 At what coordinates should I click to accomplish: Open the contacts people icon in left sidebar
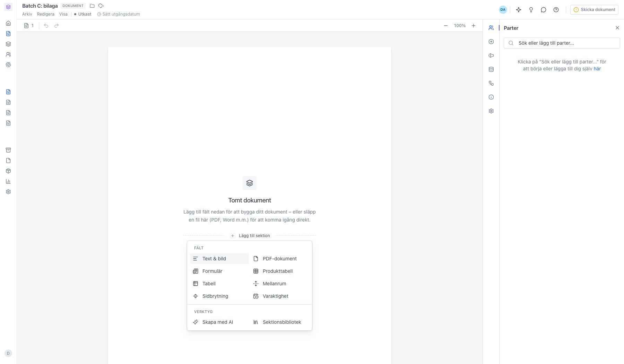pyautogui.click(x=8, y=54)
